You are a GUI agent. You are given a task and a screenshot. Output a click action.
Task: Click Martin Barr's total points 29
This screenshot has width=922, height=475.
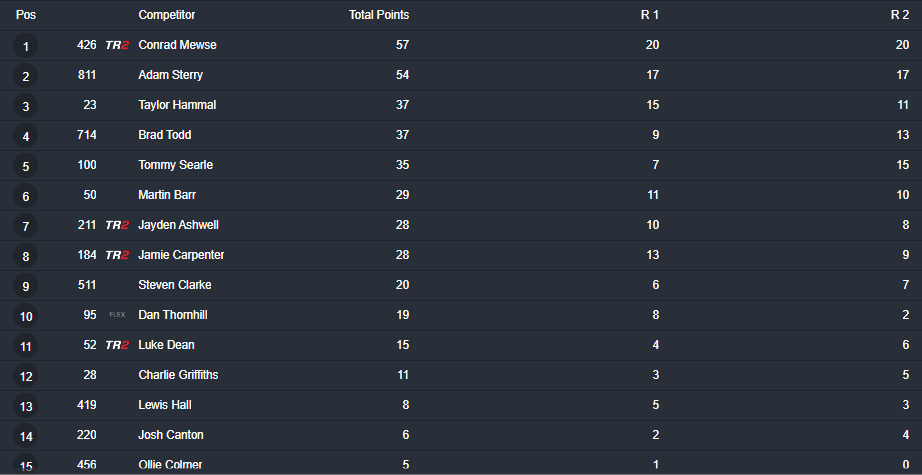402,195
